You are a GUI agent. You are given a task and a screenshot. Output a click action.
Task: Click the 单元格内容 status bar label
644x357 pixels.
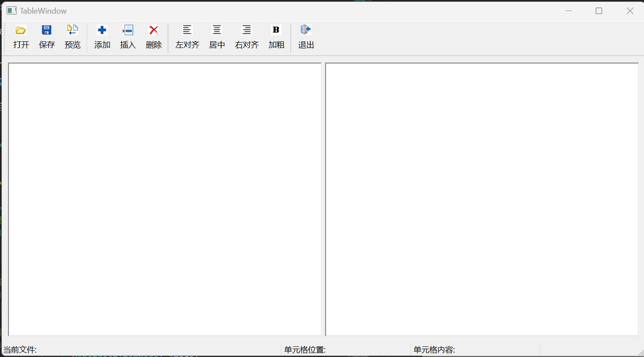(x=434, y=350)
